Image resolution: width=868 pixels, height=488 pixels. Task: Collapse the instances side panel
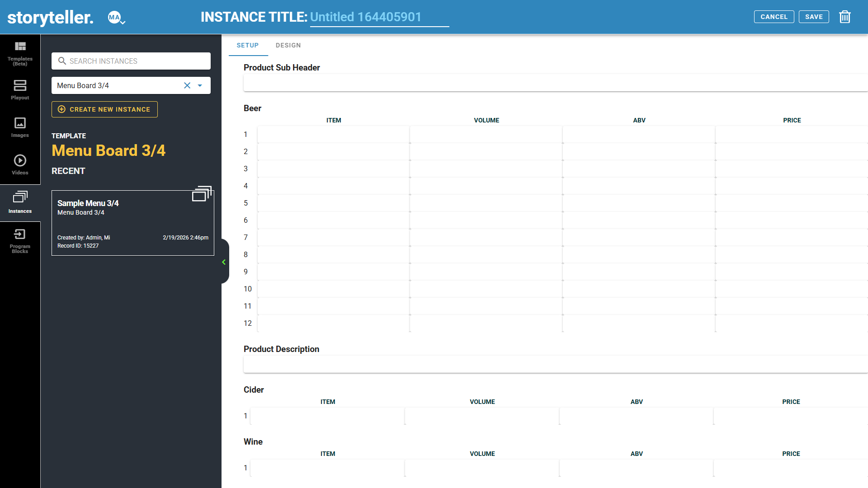224,262
